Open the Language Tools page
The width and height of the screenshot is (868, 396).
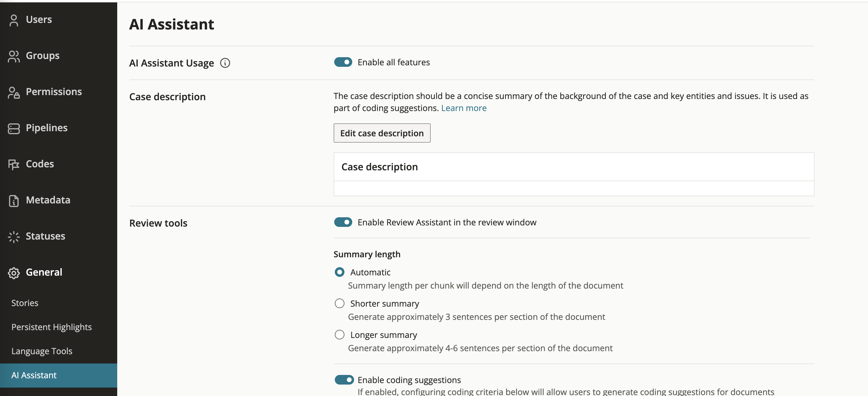point(42,351)
